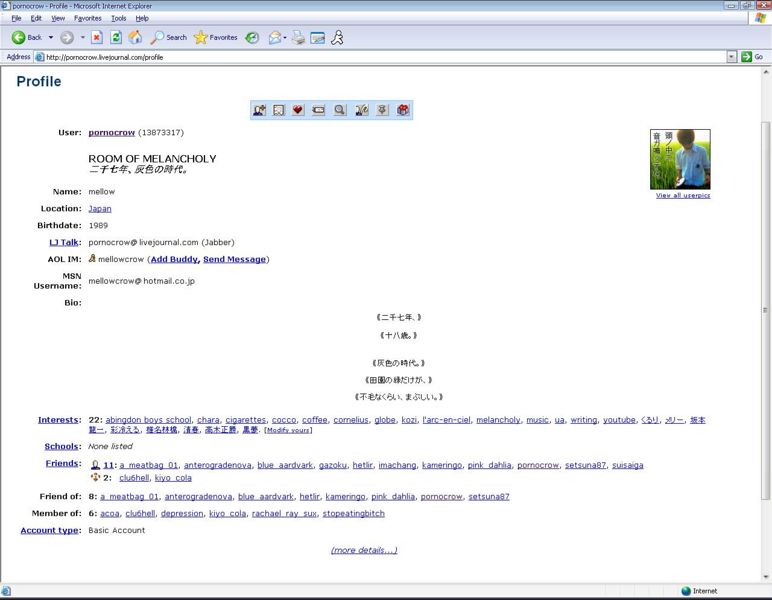Open the History toolbar button

pyautogui.click(x=252, y=37)
